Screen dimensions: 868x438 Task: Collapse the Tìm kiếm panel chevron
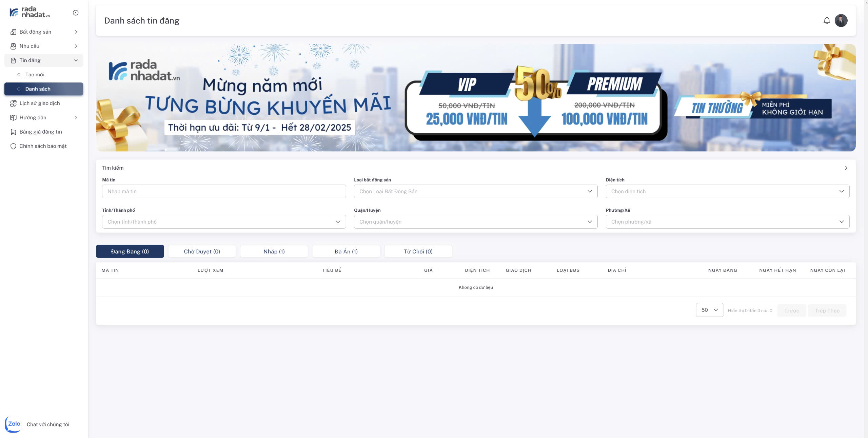(846, 168)
